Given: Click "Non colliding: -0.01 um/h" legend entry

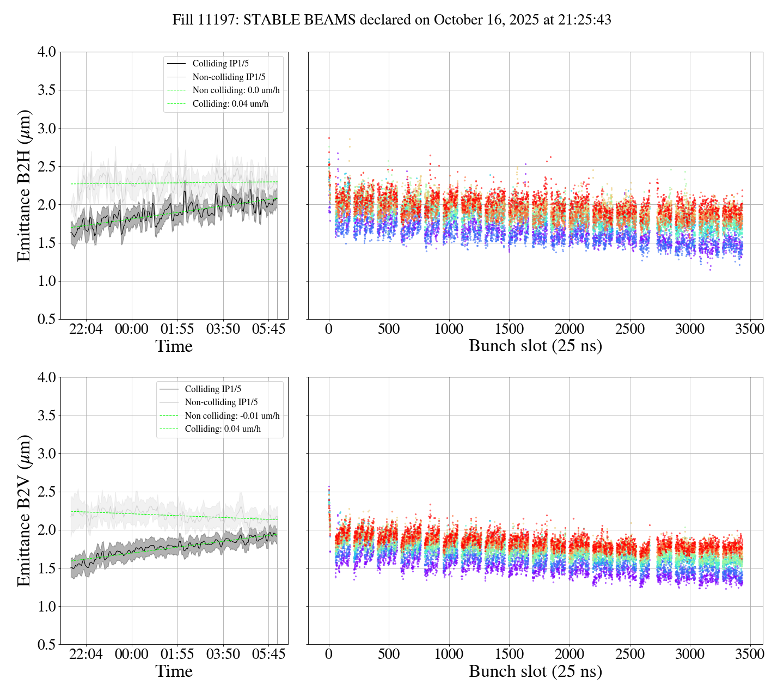Looking at the screenshot, I should click(232, 416).
